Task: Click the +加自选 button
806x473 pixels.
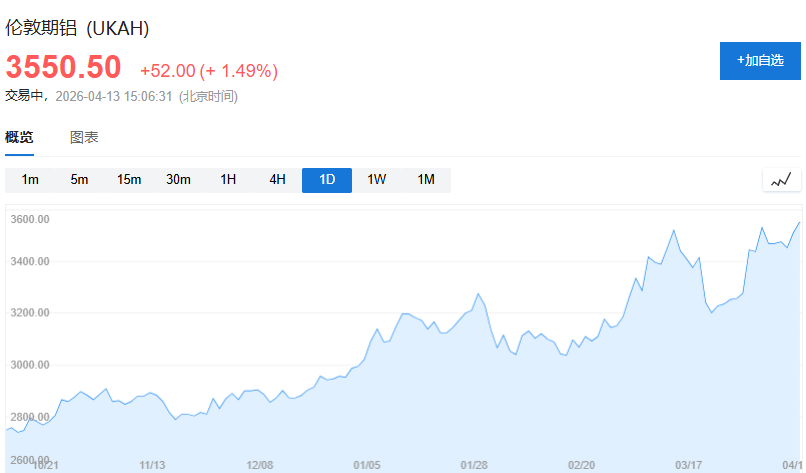Action: [760, 60]
